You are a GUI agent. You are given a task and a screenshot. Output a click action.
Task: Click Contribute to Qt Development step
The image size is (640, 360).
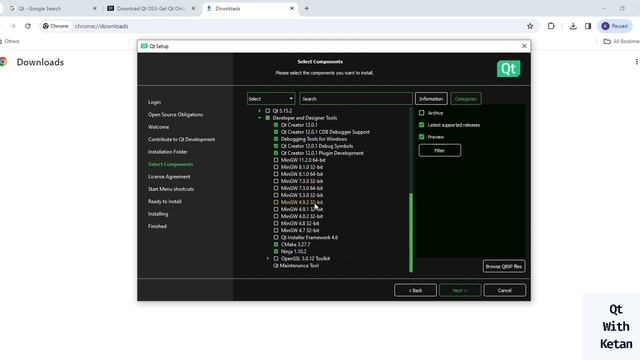(x=182, y=140)
